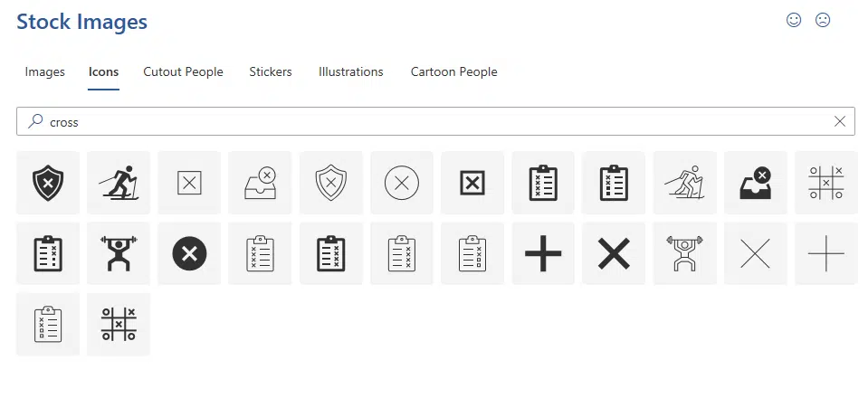Switch to the Images tab

(45, 72)
